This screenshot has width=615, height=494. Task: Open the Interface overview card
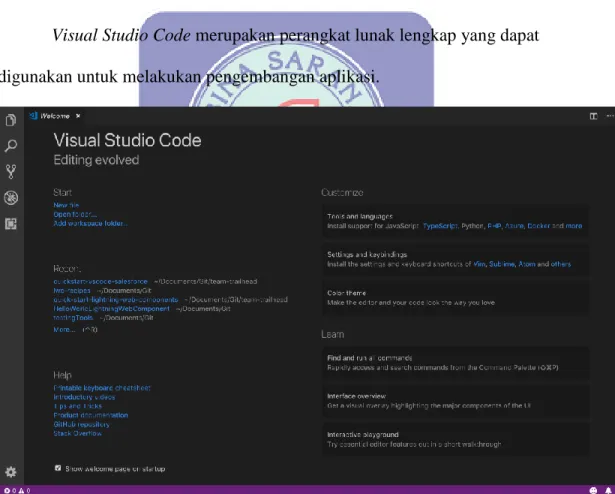point(455,401)
